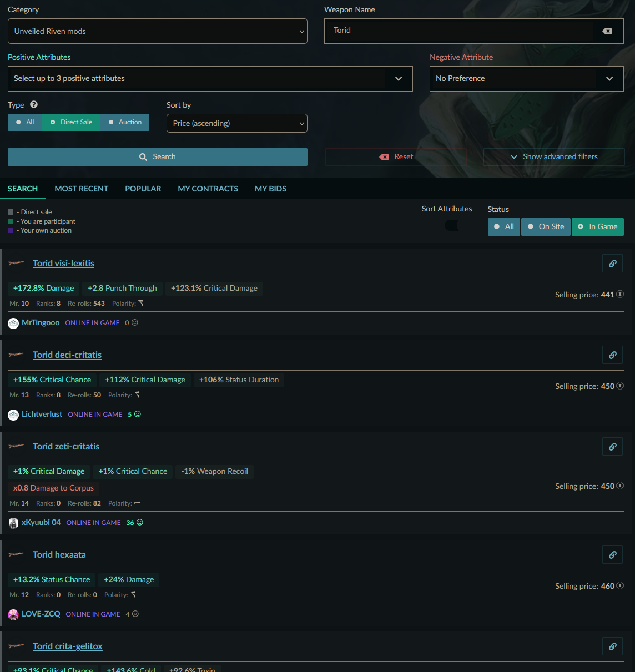Select the Auction type option
This screenshot has height=672, width=635.
coord(125,122)
